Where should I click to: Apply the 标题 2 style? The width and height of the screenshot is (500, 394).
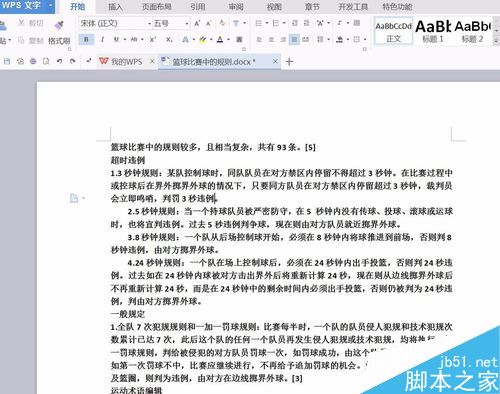(472, 31)
